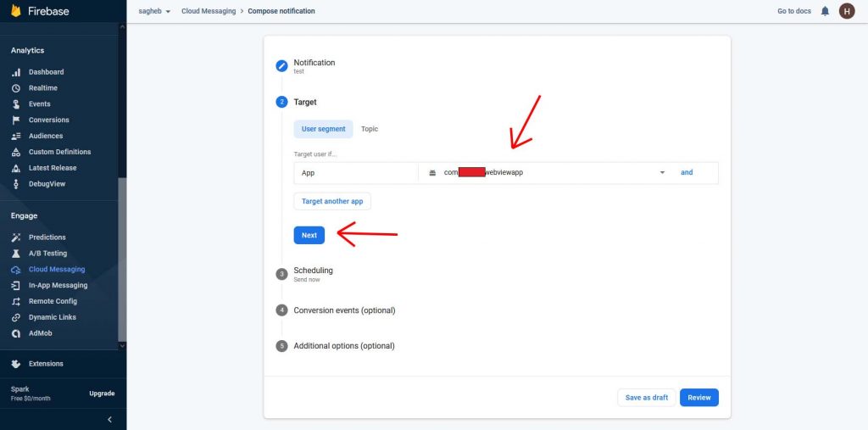Screen dimensions: 868x430
Task: Click step 5 Additional options circle
Action: coord(281,346)
